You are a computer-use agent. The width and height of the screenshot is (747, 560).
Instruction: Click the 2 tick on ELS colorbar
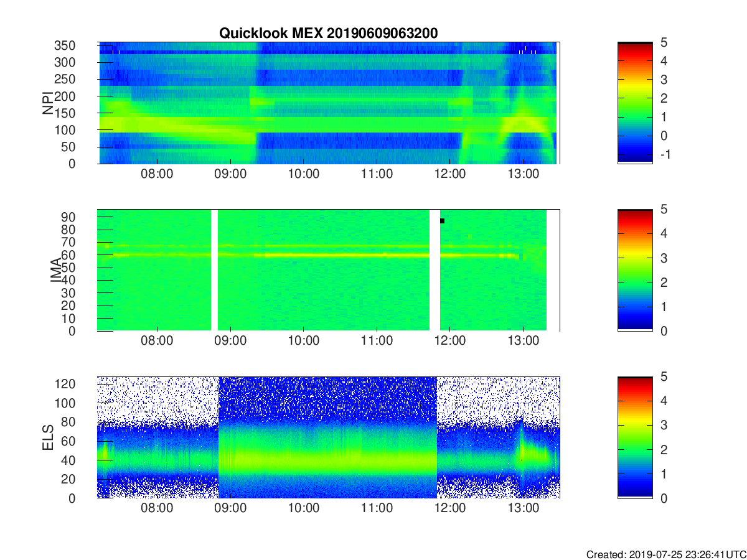click(x=663, y=450)
